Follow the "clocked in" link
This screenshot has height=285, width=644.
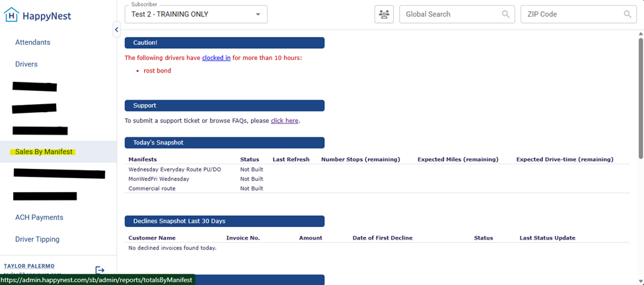click(x=216, y=58)
